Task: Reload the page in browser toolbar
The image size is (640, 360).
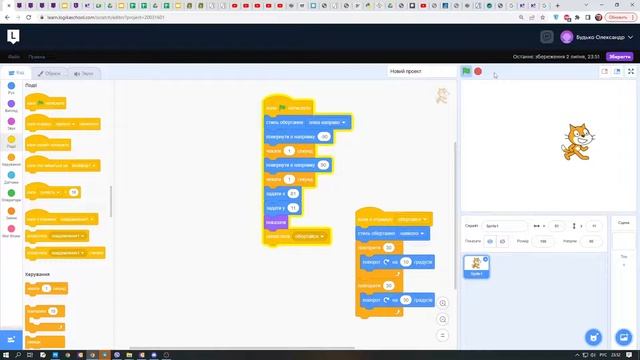Action: tap(29, 18)
